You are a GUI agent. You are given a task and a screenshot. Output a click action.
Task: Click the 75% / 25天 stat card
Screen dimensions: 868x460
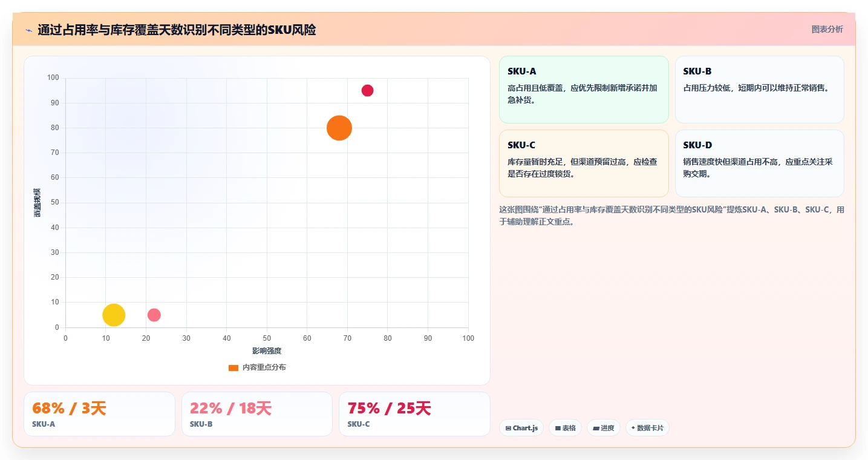tap(414, 414)
